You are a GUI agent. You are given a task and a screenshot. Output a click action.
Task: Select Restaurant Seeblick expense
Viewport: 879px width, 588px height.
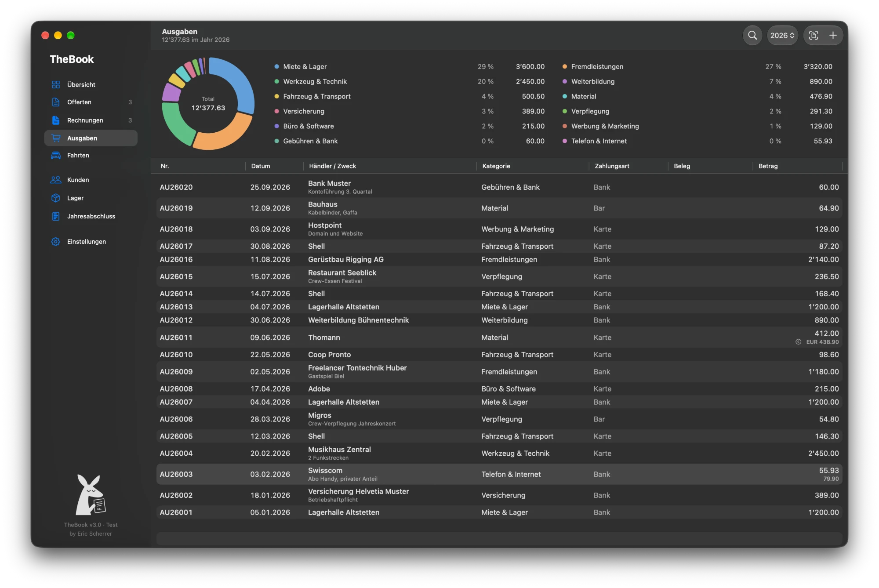(499, 276)
